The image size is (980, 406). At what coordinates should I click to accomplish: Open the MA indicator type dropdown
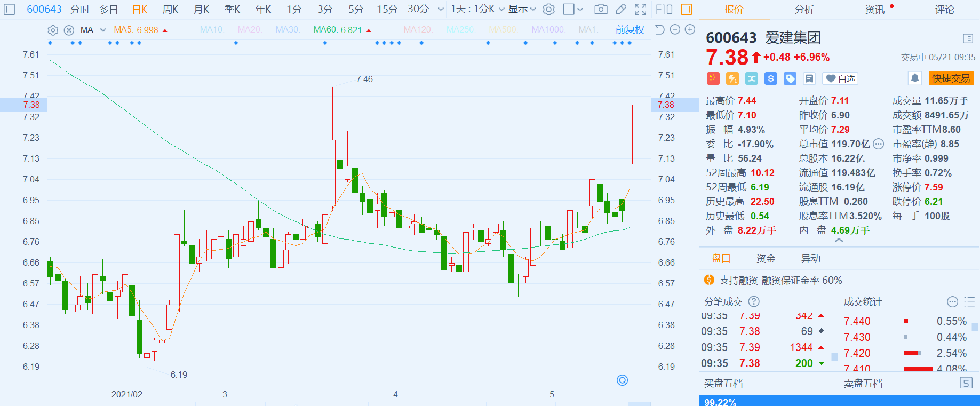click(x=103, y=30)
